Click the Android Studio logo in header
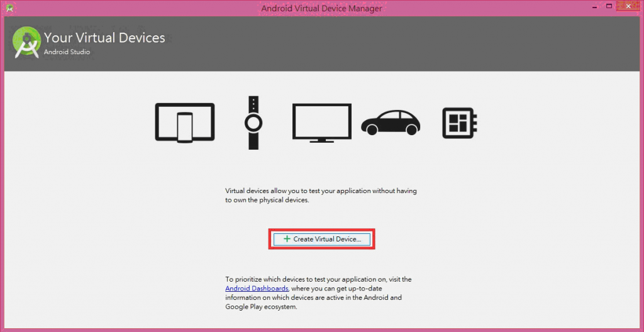Viewport: 644px width, 332px height. coord(26,42)
